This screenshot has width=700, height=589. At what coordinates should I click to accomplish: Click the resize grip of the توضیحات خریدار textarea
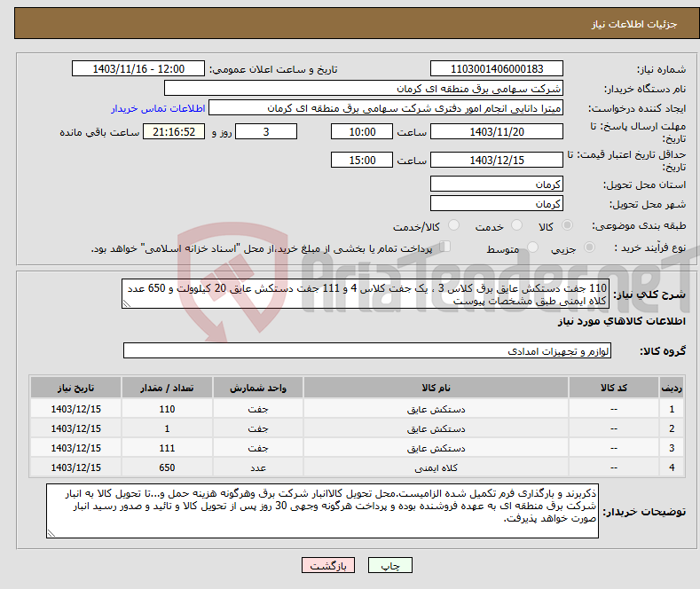[x=51, y=533]
